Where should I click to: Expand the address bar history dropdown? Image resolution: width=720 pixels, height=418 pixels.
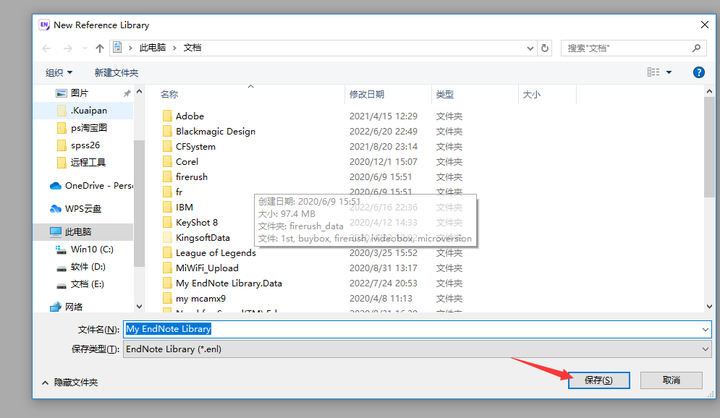coord(530,48)
